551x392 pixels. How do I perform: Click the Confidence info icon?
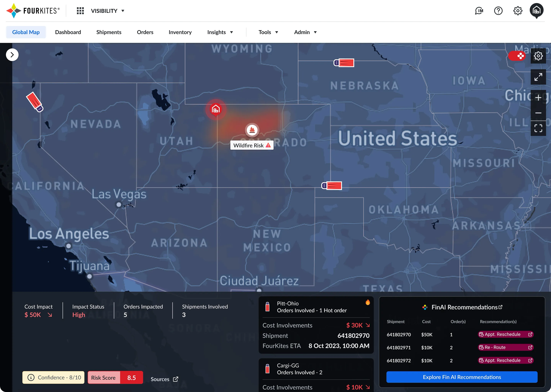click(31, 377)
